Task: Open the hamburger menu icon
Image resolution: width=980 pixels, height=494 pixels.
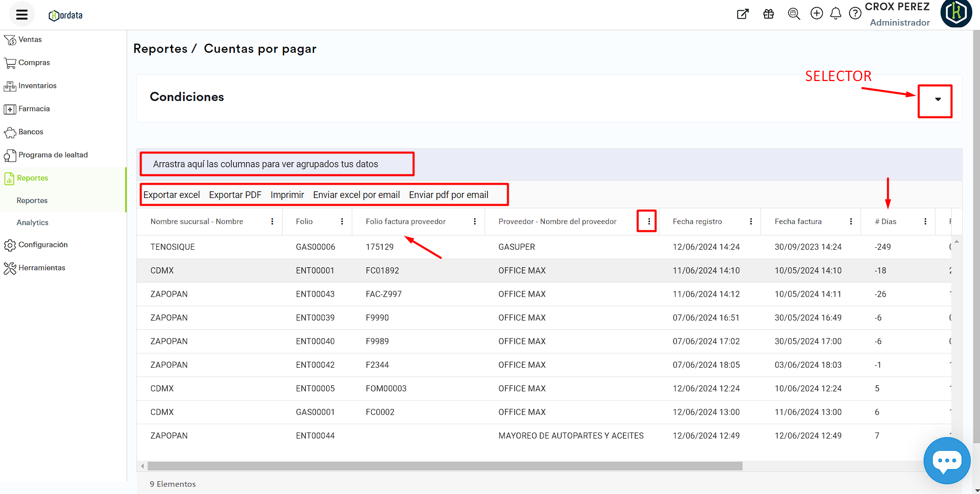Action: point(22,14)
